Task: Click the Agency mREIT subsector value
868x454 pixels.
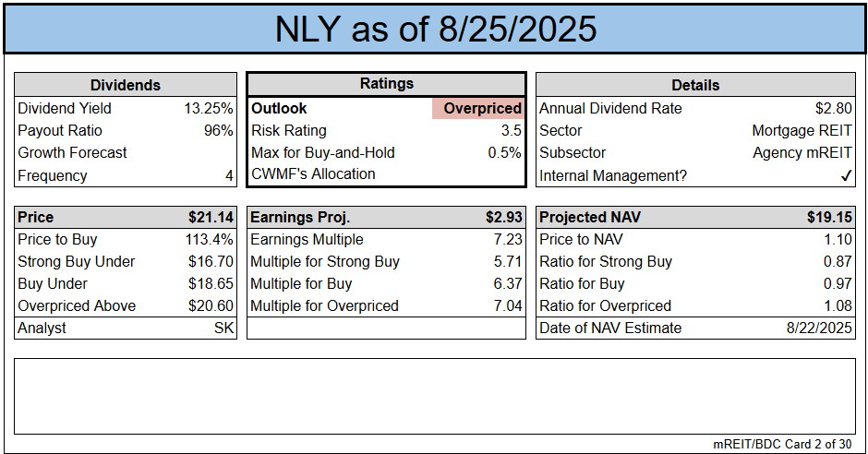Action: click(x=801, y=153)
